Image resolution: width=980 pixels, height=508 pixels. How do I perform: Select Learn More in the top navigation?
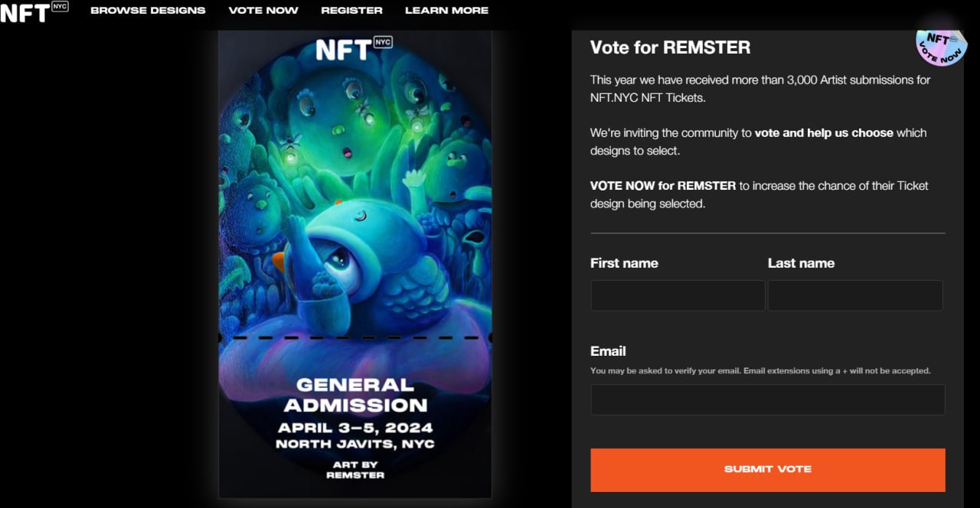(446, 11)
